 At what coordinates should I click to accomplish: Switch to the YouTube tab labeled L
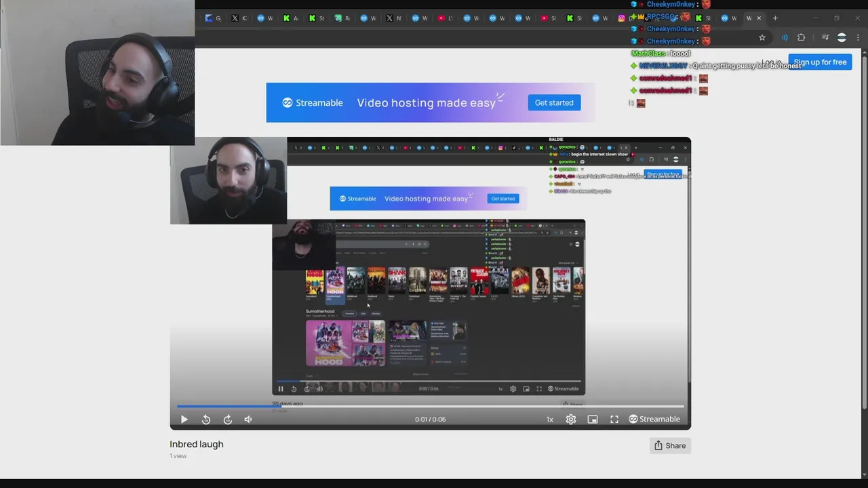(x=446, y=18)
